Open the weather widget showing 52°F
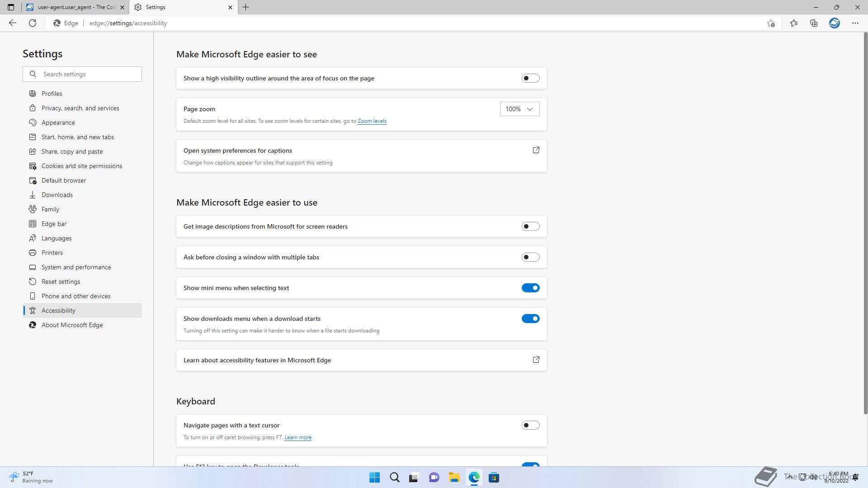The width and height of the screenshot is (868, 488). pos(31,477)
